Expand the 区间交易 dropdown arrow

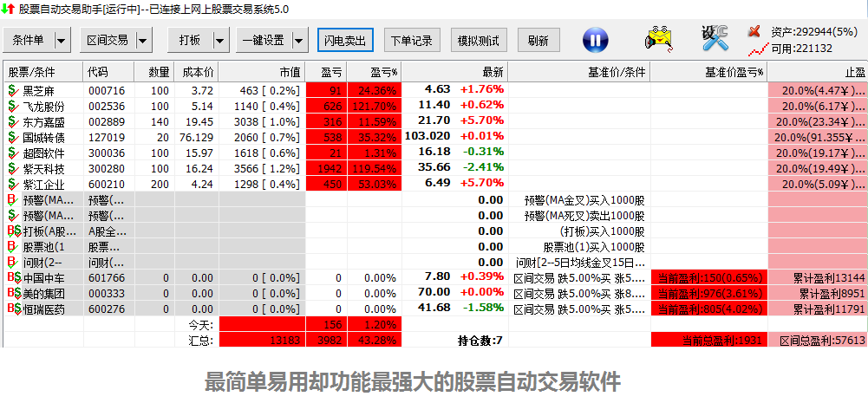coord(144,40)
